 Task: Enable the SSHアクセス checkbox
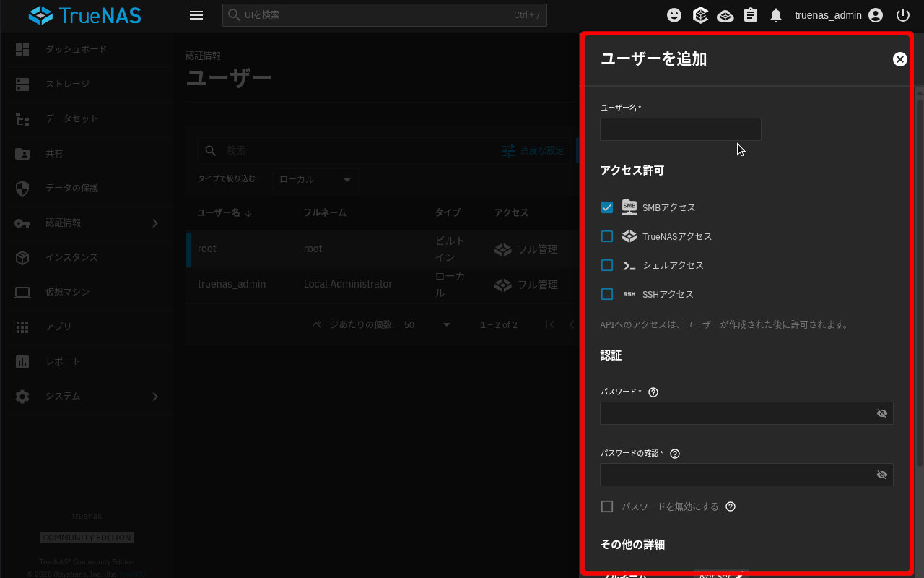click(607, 294)
